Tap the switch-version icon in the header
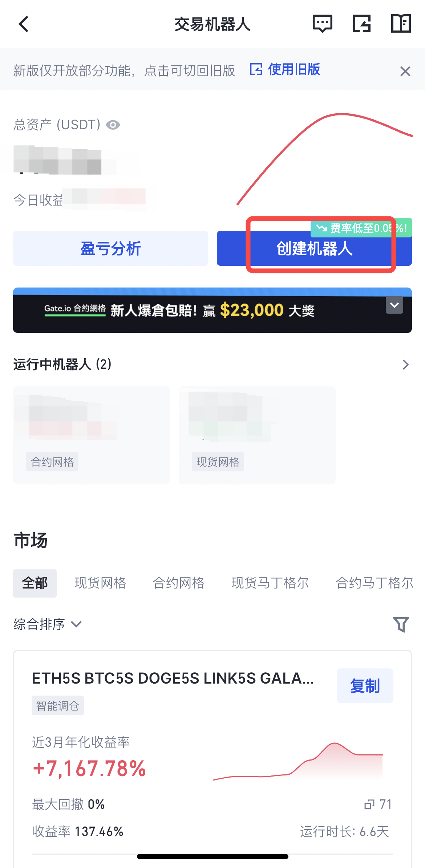 click(x=362, y=24)
